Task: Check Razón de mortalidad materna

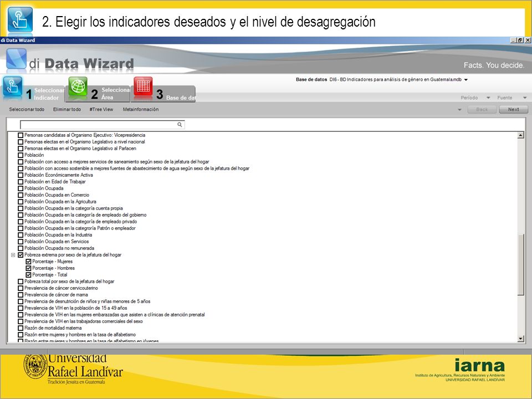Action: [21, 328]
